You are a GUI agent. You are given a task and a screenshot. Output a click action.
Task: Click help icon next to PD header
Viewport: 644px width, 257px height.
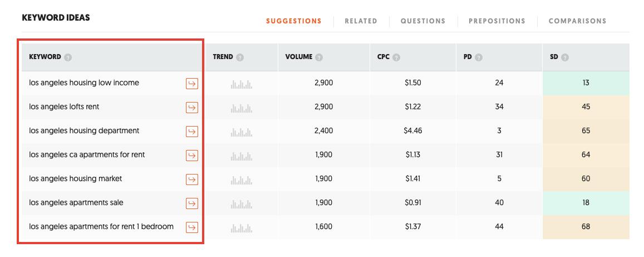click(x=479, y=57)
